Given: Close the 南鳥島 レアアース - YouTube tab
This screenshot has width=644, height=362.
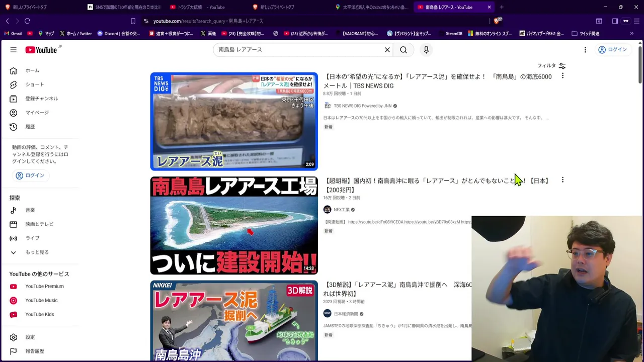Looking at the screenshot, I should pos(489,7).
